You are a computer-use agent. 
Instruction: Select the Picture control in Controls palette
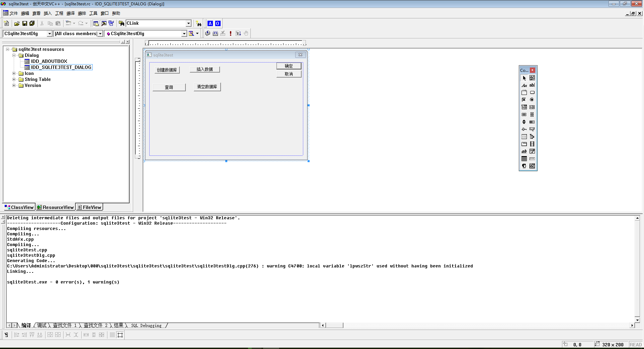532,78
